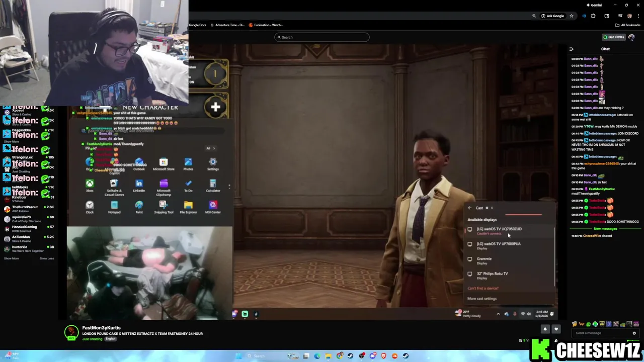Click Kick search input field
This screenshot has width=644, height=362.
[x=322, y=37]
